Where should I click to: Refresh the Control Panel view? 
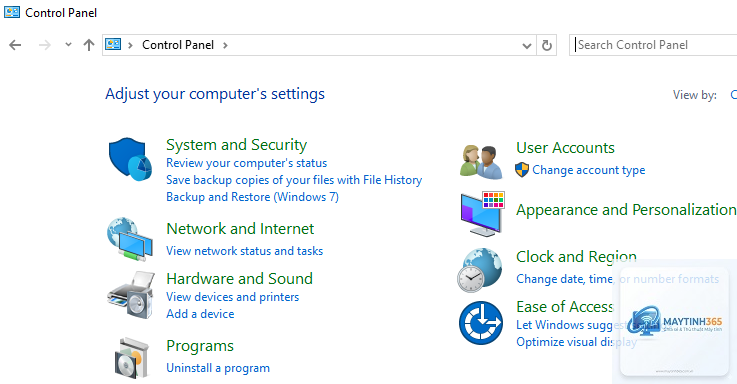click(x=546, y=45)
